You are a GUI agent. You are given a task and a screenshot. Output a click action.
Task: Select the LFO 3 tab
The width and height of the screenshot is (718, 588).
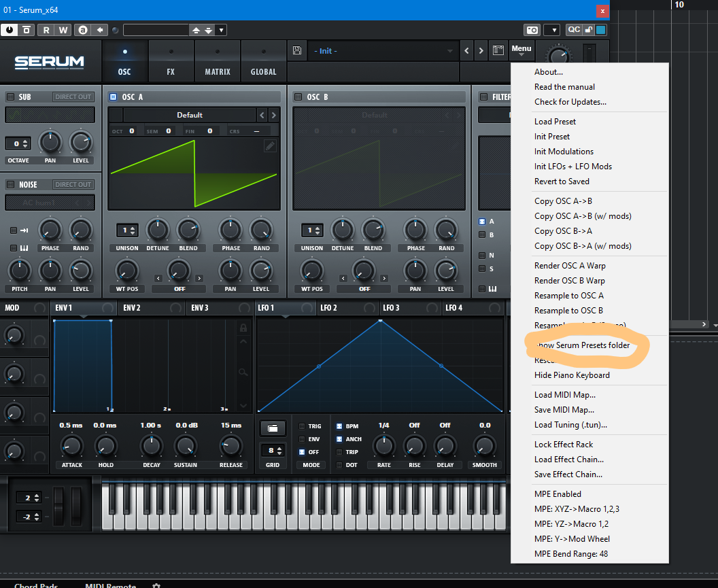tap(410, 308)
